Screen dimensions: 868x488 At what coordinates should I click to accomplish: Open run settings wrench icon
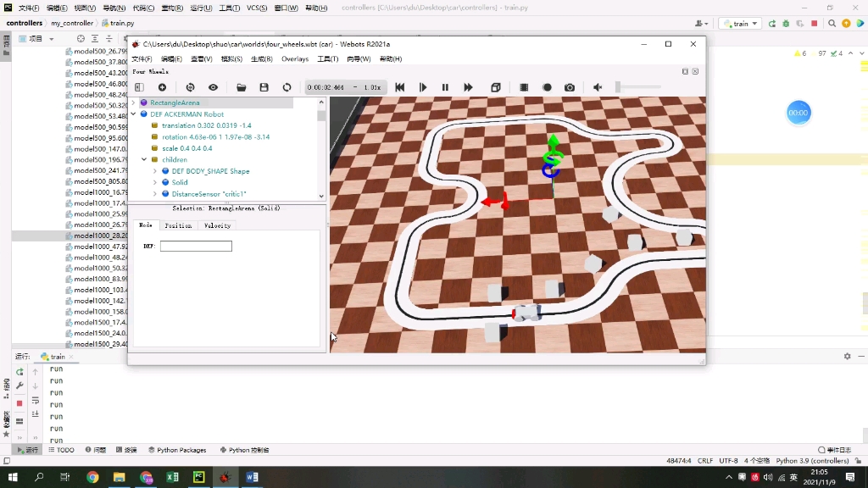[x=19, y=385]
